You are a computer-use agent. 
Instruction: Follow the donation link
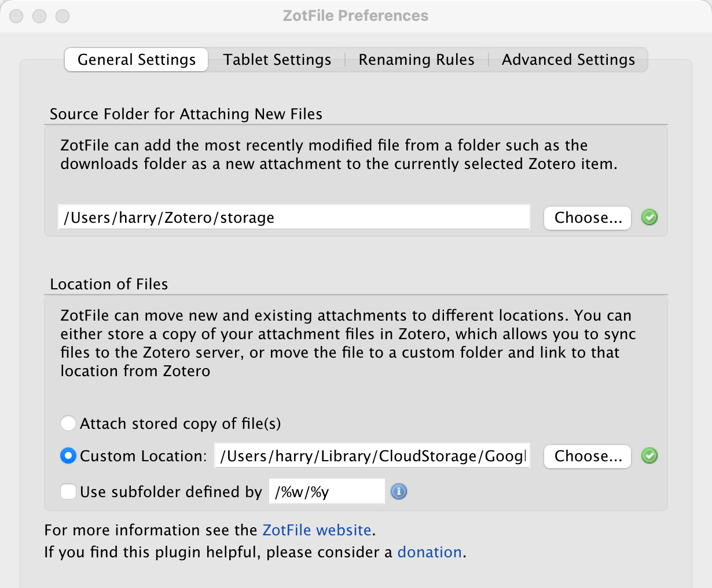coord(429,552)
